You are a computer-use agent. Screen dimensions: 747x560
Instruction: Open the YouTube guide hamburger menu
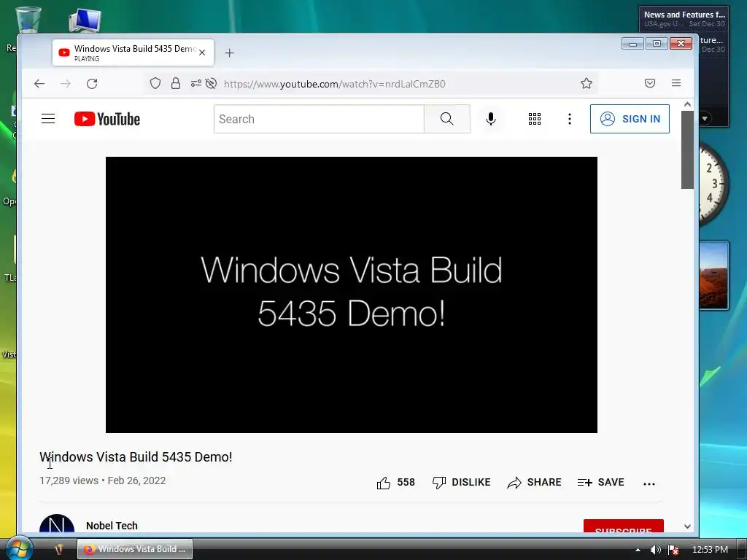coord(48,119)
